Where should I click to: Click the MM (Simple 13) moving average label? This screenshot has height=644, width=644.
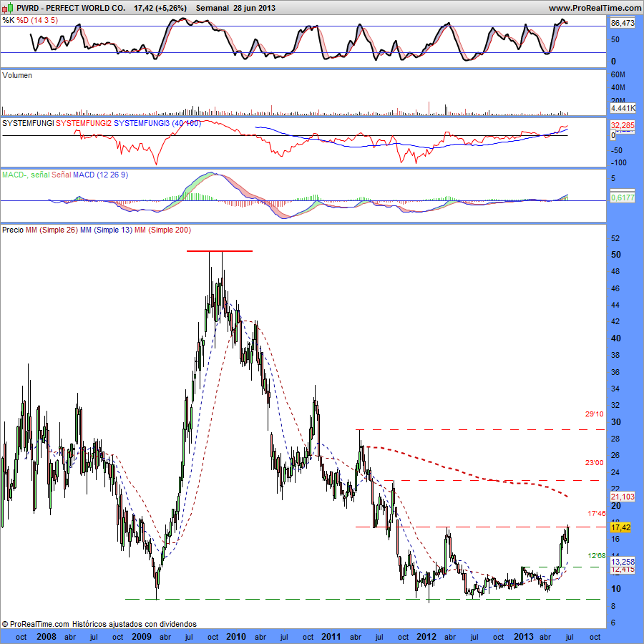(106, 230)
